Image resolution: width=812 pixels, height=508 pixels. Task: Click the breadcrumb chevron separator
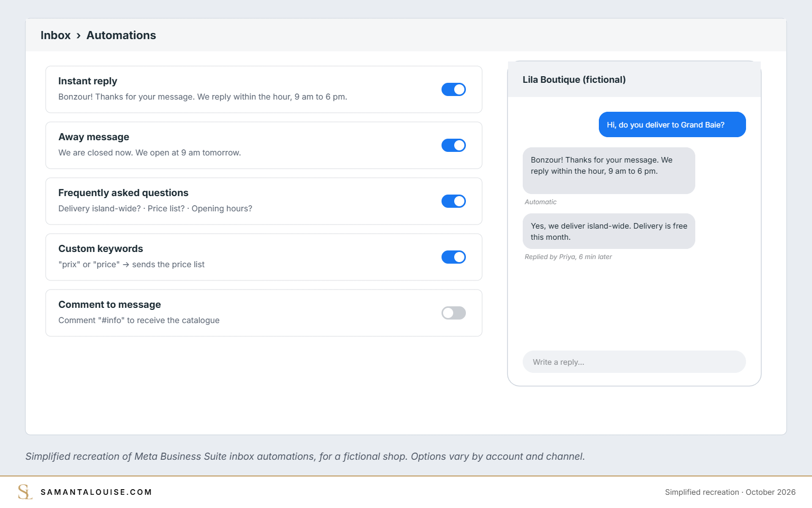79,36
